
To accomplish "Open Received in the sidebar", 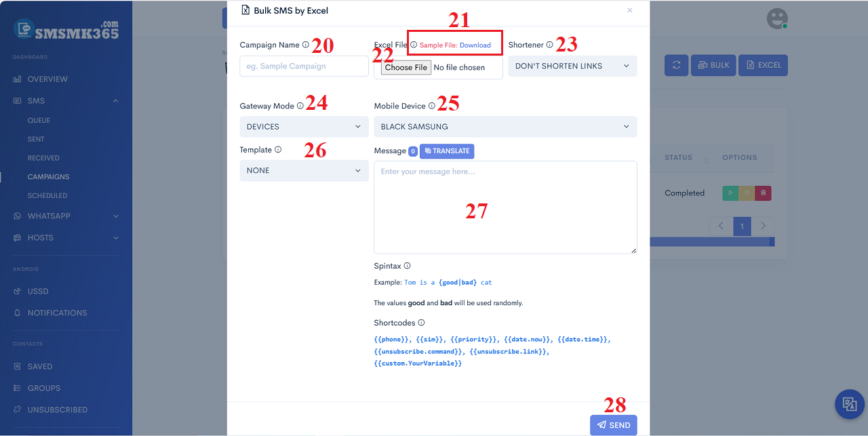I will pyautogui.click(x=43, y=158).
